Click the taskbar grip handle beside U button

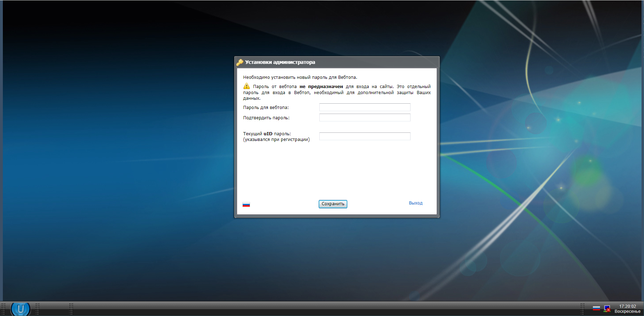pos(37,309)
